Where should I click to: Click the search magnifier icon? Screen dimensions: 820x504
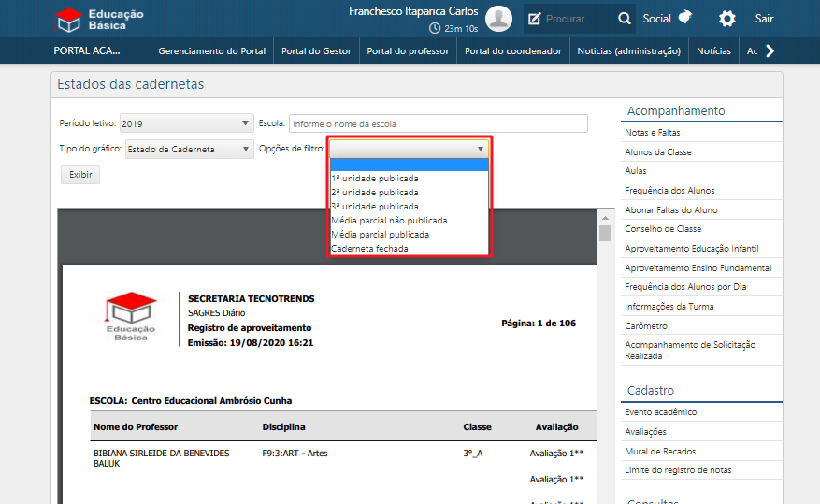(624, 19)
